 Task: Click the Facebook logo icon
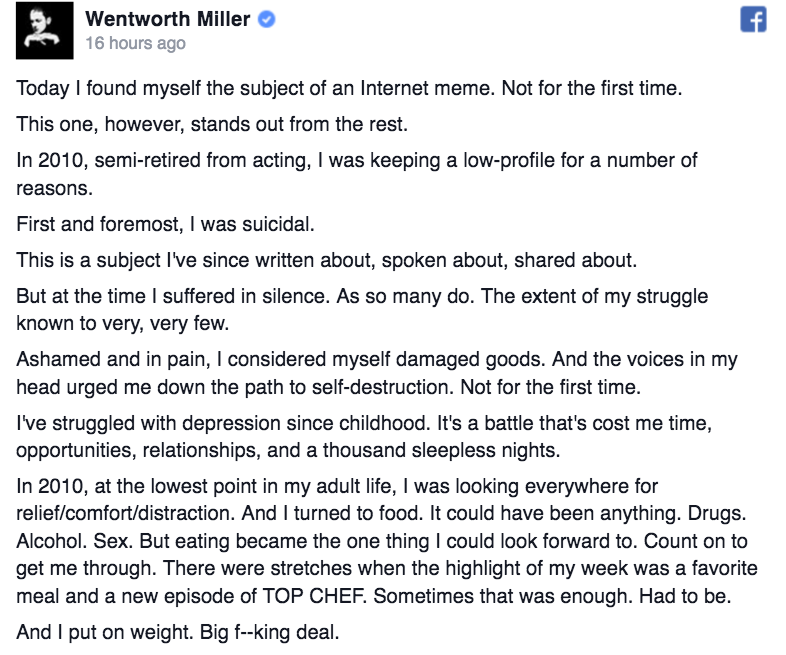coord(753,21)
